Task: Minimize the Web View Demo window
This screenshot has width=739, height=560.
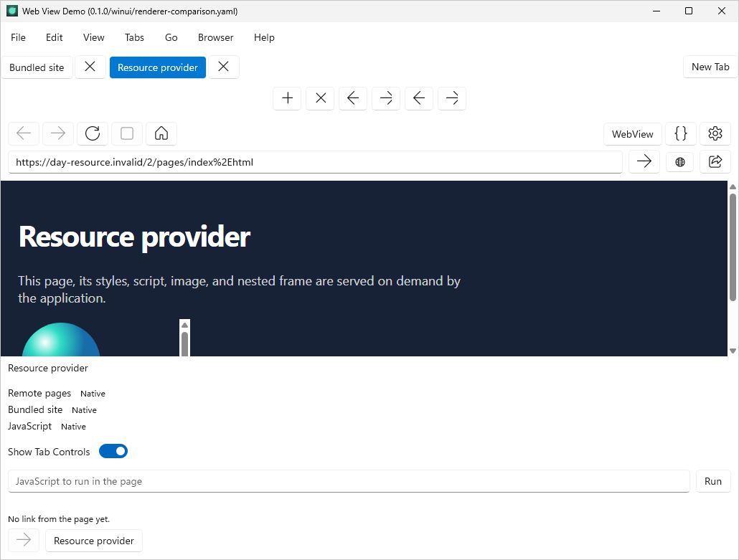Action: (x=656, y=11)
